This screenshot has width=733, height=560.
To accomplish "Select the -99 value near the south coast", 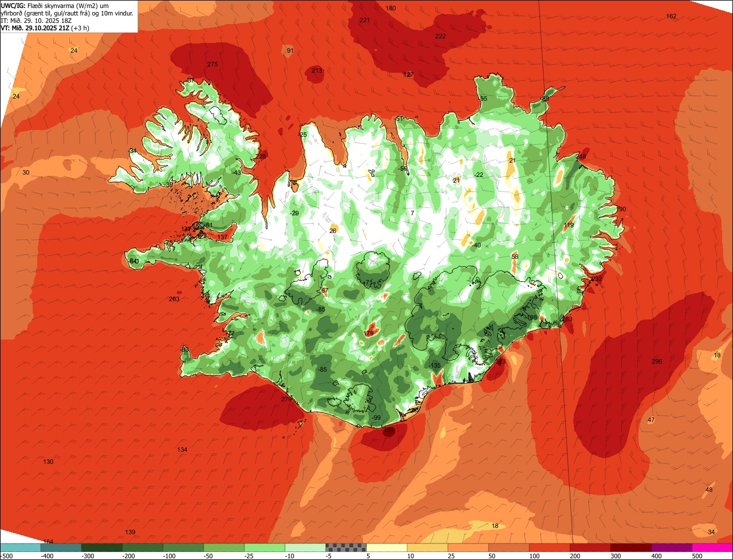I will coord(376,417).
